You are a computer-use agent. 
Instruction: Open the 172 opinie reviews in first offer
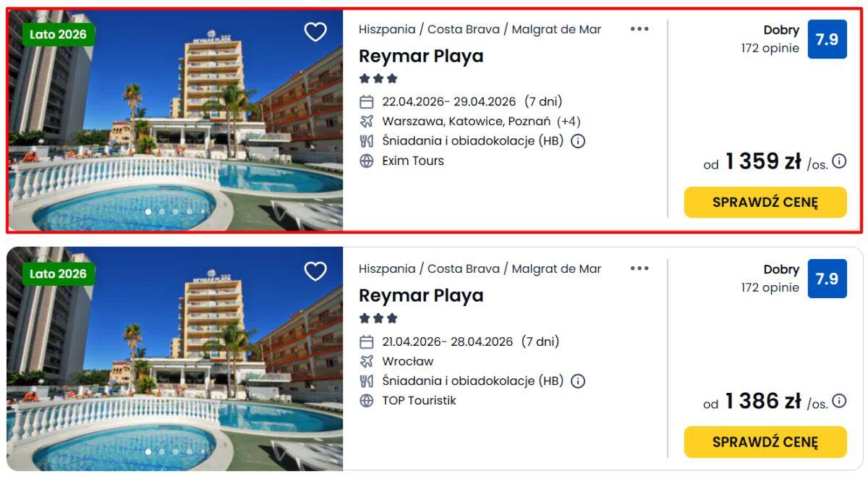[770, 48]
